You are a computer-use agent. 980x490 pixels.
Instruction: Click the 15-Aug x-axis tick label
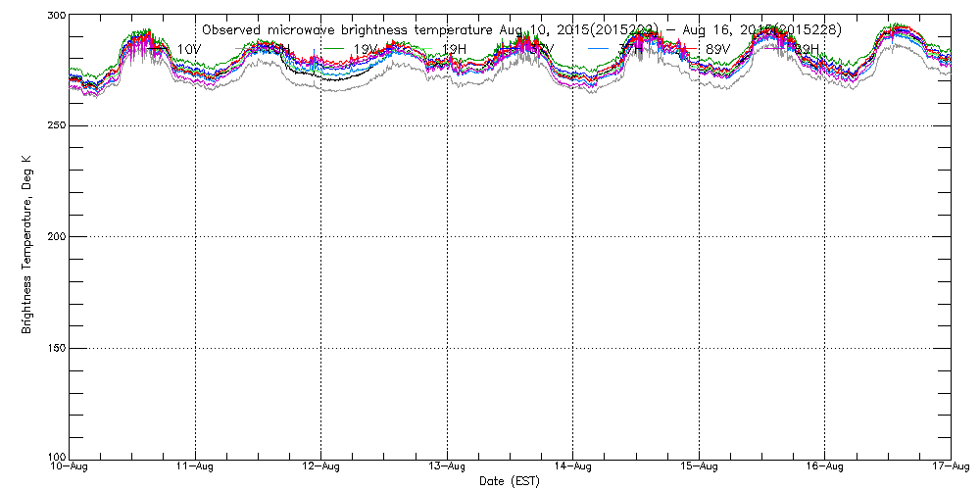[699, 467]
